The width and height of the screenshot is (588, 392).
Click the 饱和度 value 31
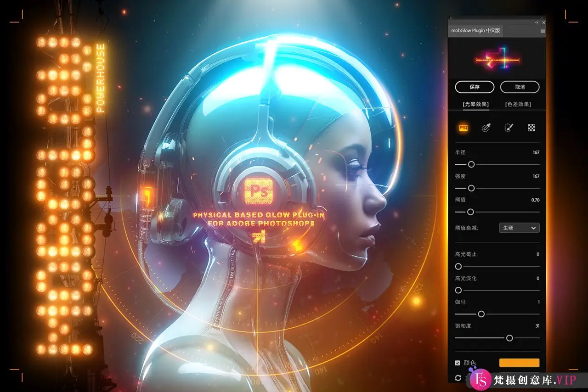(x=537, y=326)
